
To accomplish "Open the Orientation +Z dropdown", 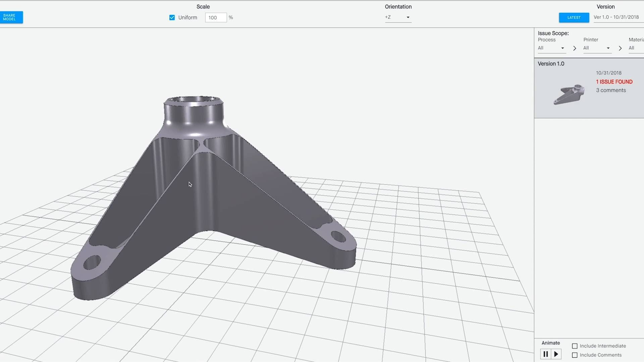I will click(398, 17).
